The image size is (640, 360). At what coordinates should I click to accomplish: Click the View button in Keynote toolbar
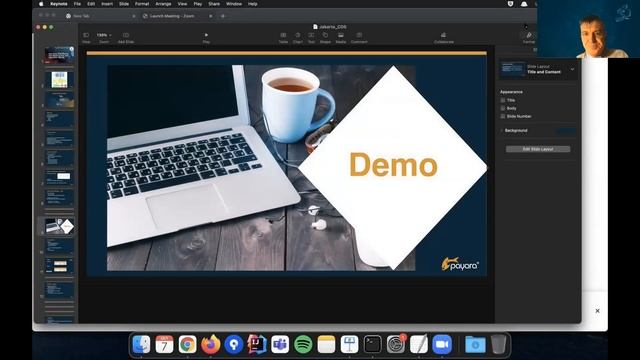pyautogui.click(x=86, y=38)
